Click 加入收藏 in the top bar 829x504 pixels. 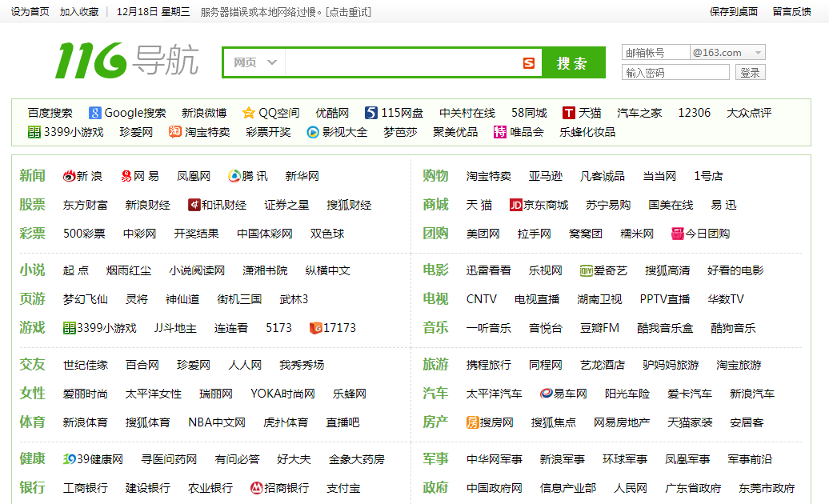point(78,12)
